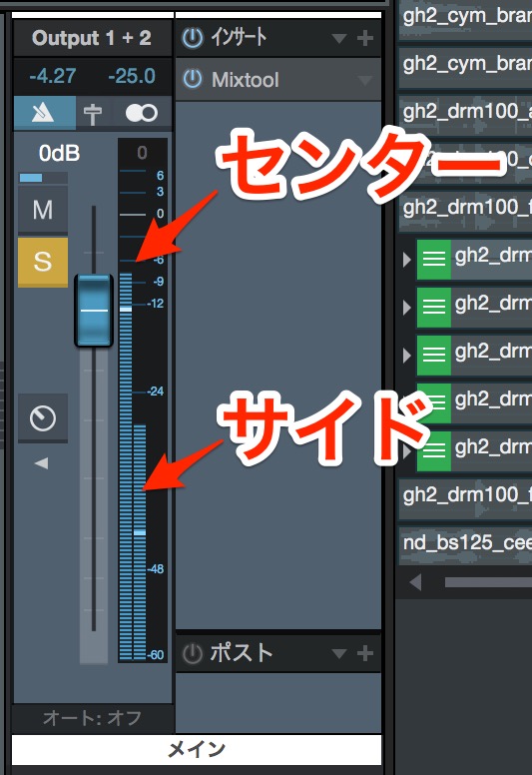
Task: Open the Mixtool dropdown arrow
Action: click(365, 80)
